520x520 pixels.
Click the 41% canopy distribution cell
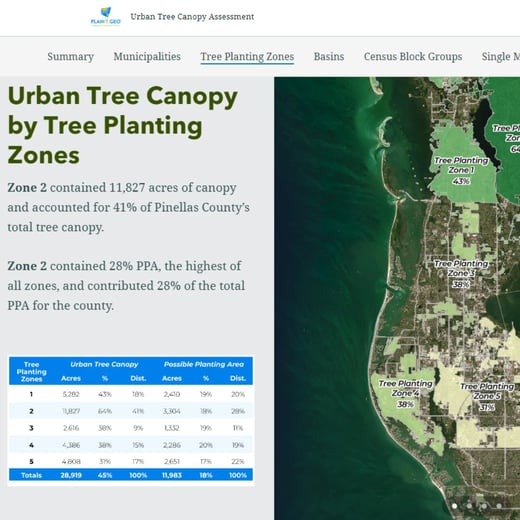[x=138, y=411]
